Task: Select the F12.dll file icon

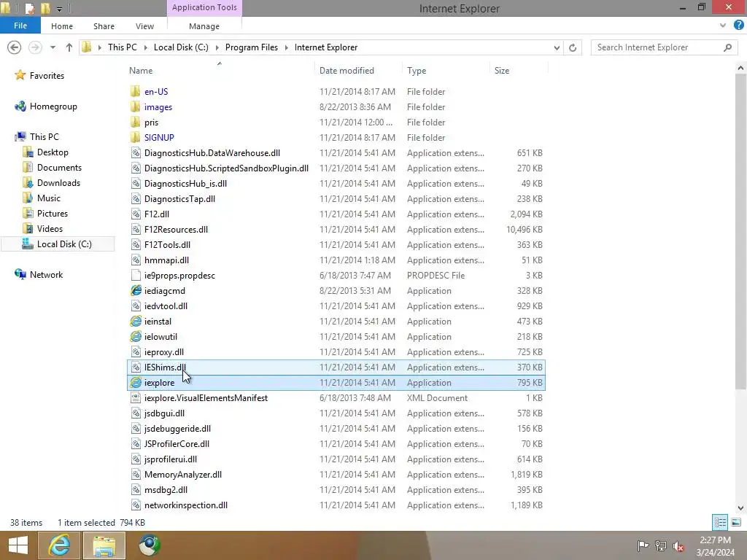Action: click(136, 214)
